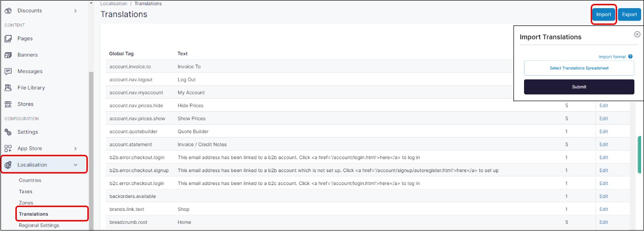The image size is (644, 232).
Task: Open the Countries submenu item
Action: 30,180
